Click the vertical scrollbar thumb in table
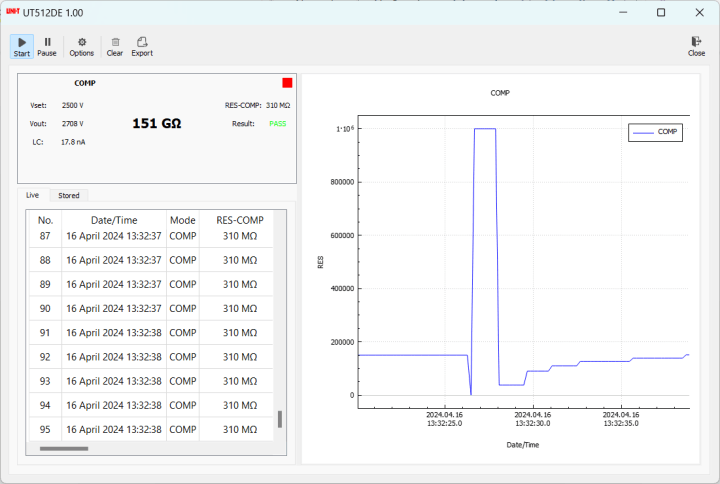720x484 pixels. tap(280, 419)
